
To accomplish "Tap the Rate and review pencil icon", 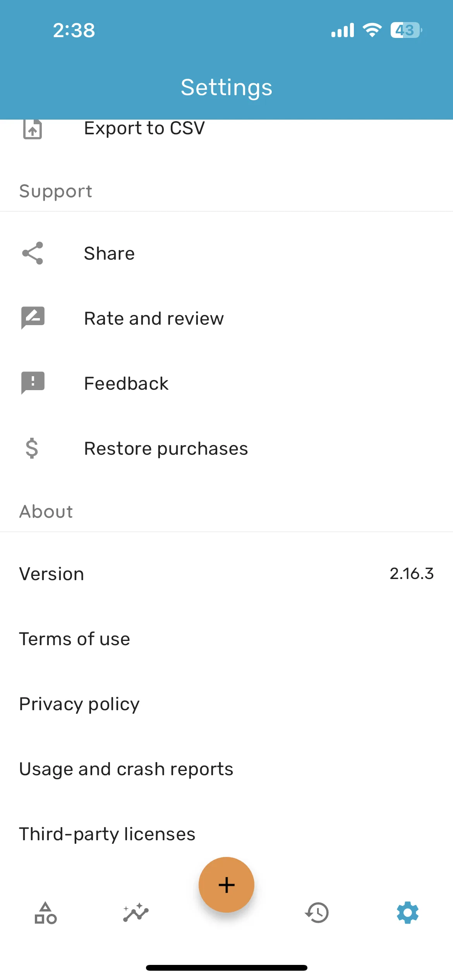I will [x=33, y=318].
